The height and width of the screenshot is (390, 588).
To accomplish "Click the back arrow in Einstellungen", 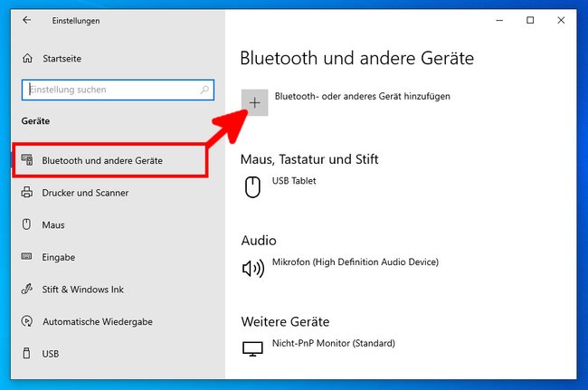I will 26,20.
